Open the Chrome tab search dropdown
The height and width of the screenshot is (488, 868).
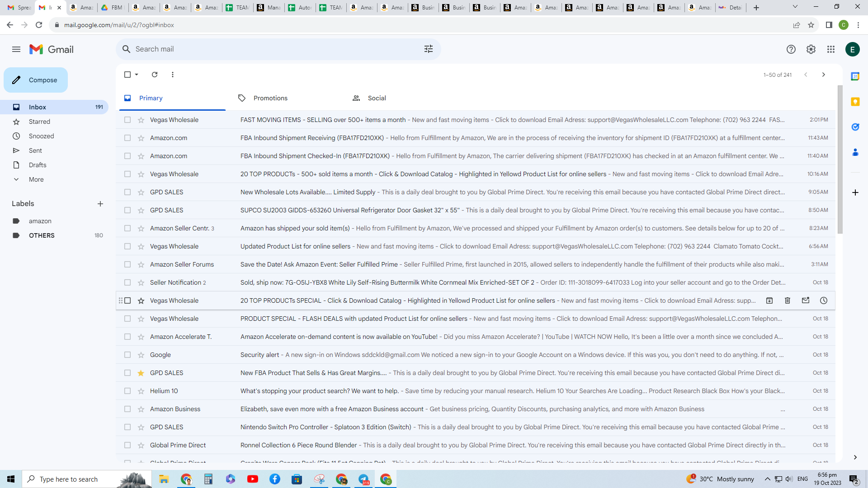(795, 7)
